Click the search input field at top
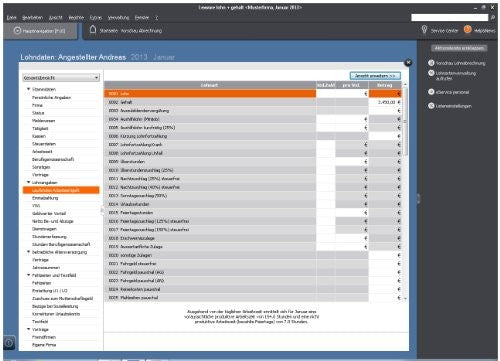This screenshot has height=361, width=500. click(x=449, y=17)
